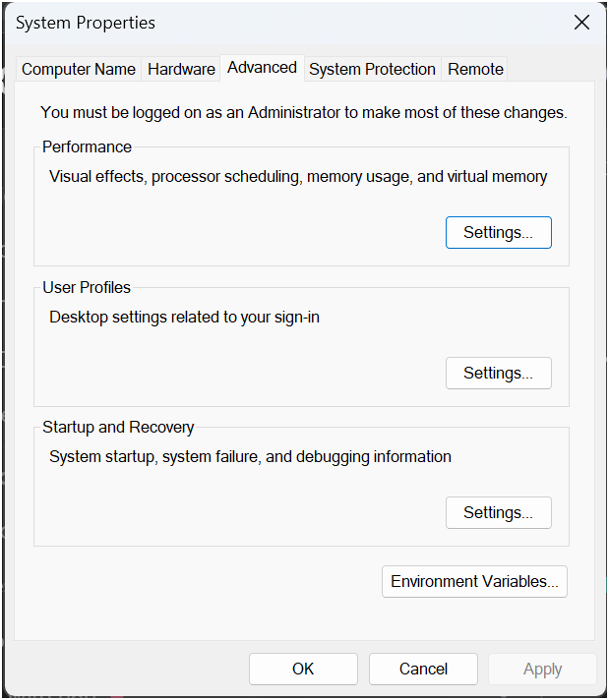
Task: Click the Environment Variables button
Action: pyautogui.click(x=474, y=581)
